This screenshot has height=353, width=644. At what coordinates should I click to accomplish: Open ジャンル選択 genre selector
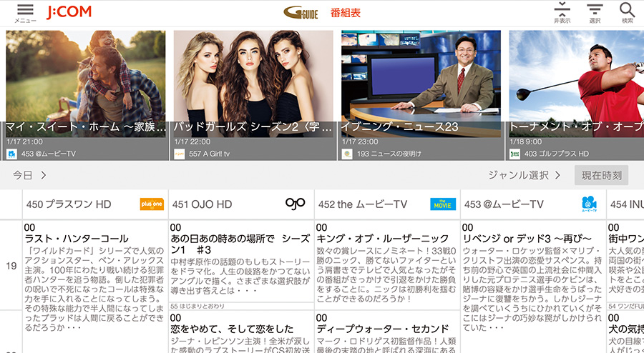[x=524, y=176]
